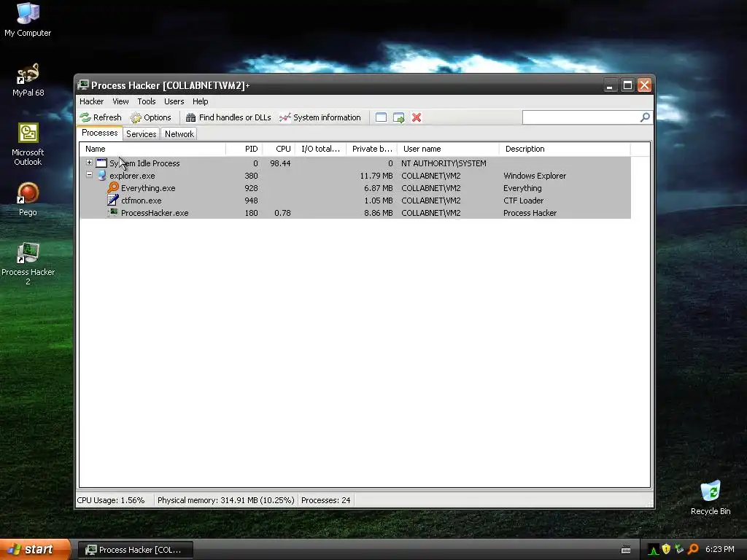
Task: Sort by Private bytes column header
Action: pyautogui.click(x=371, y=149)
